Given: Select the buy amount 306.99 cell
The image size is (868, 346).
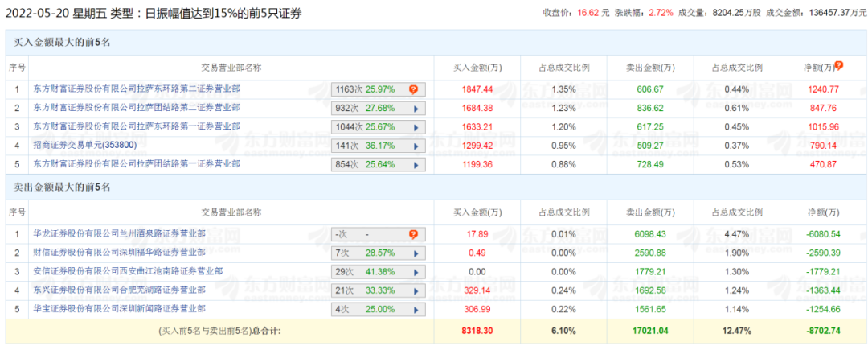Looking at the screenshot, I should 477,310.
